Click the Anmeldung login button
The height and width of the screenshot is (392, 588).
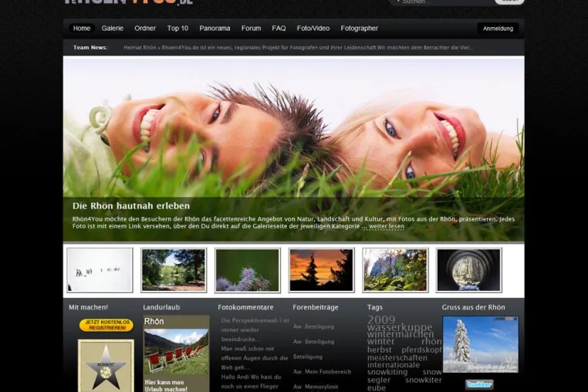498,29
